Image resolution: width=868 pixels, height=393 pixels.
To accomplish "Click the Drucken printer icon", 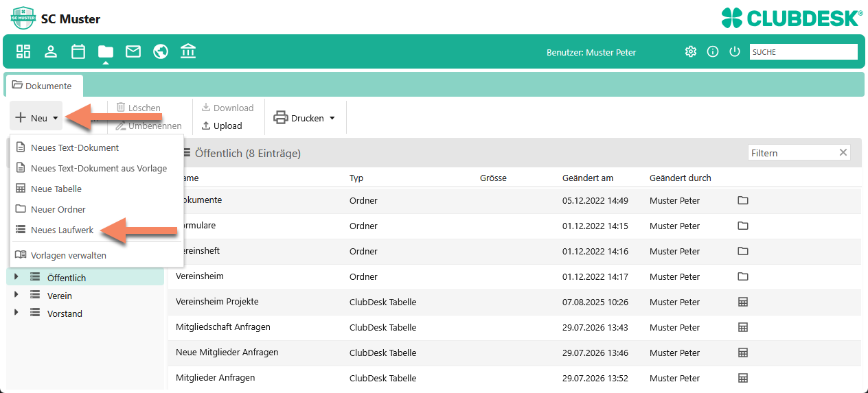I will [x=280, y=118].
